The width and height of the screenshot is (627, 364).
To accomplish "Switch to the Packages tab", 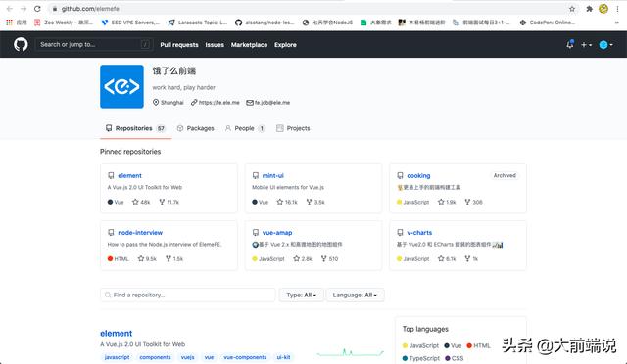I will 196,128.
